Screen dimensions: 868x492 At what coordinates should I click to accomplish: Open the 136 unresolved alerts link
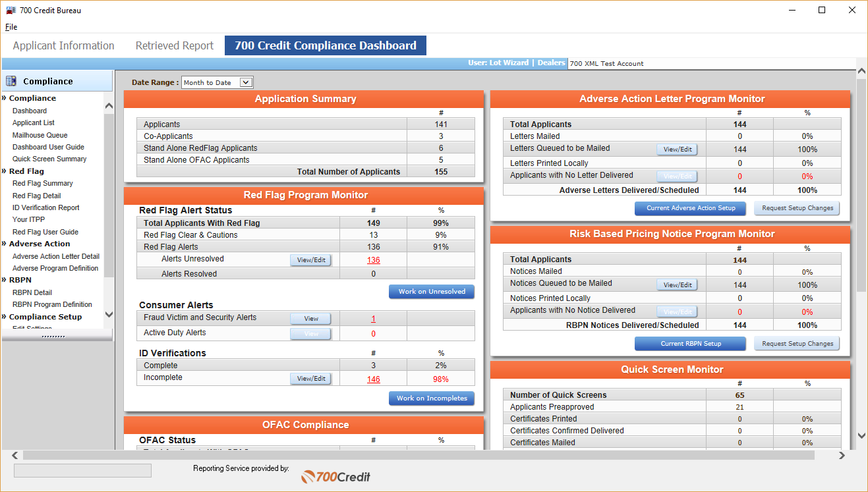click(373, 260)
